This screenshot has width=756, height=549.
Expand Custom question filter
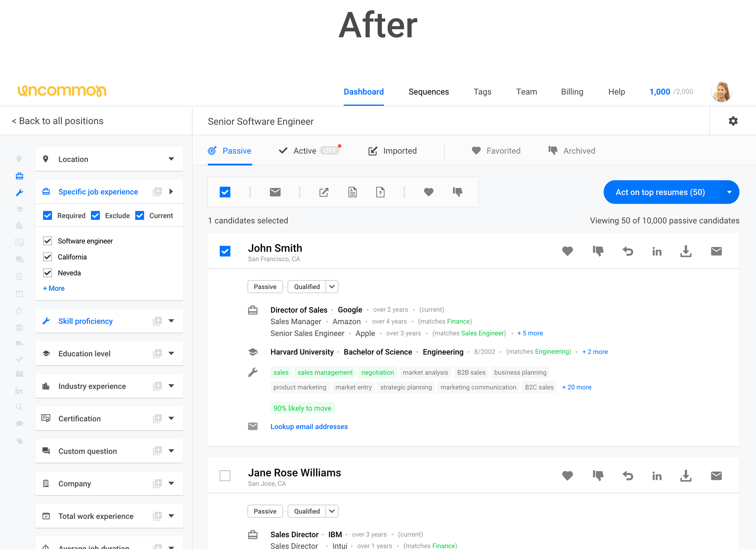click(x=171, y=451)
